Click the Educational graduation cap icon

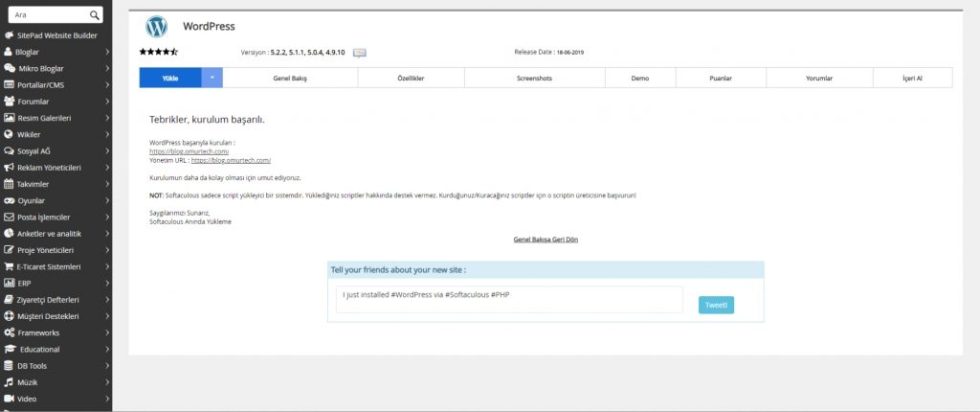tap(10, 350)
